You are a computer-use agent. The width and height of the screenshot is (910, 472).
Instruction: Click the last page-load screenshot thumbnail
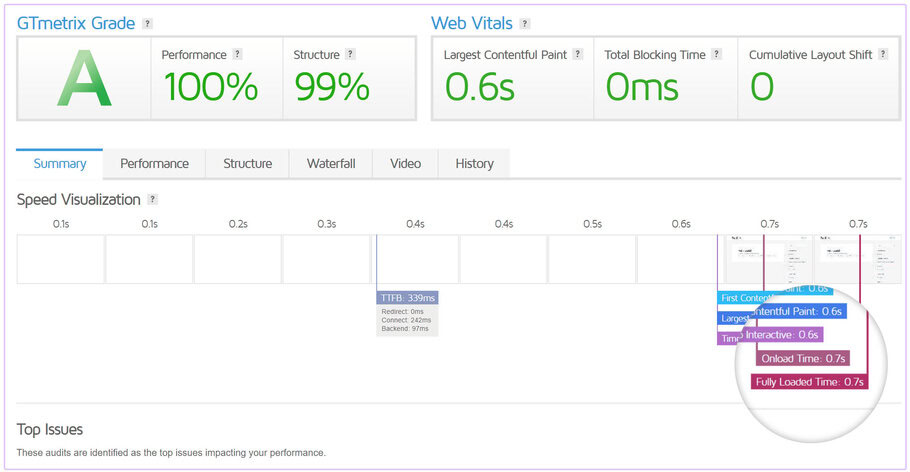[x=857, y=259]
